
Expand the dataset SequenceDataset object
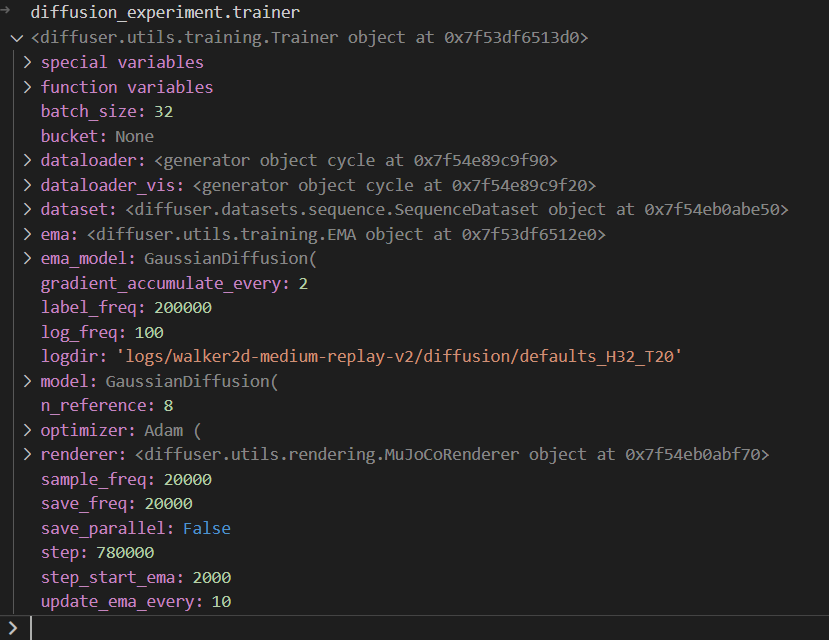click(x=27, y=209)
